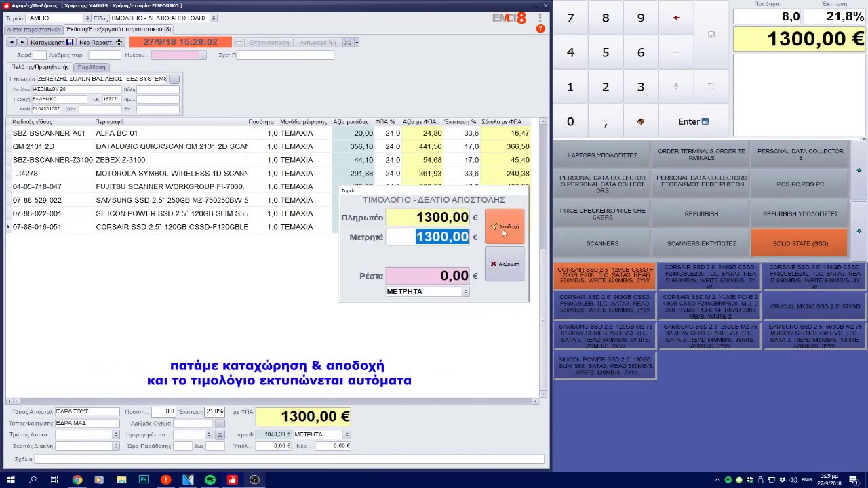Screen dimensions: 868x488
Task: Launch Chrome from the taskbar
Action: tap(77, 480)
